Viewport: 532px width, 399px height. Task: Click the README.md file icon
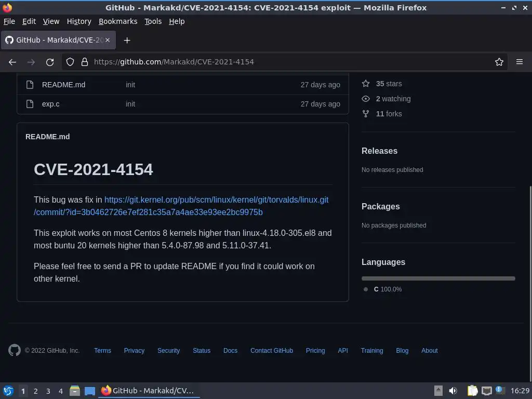point(30,85)
